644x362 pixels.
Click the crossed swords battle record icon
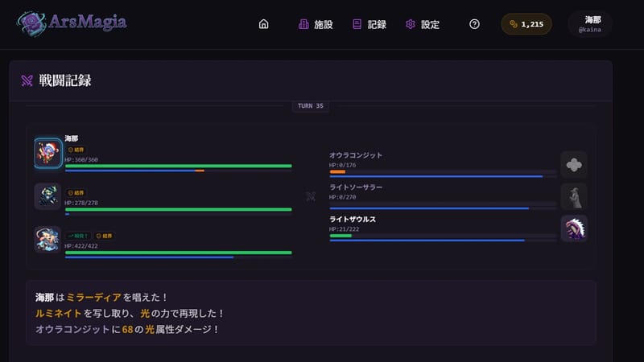(x=27, y=80)
